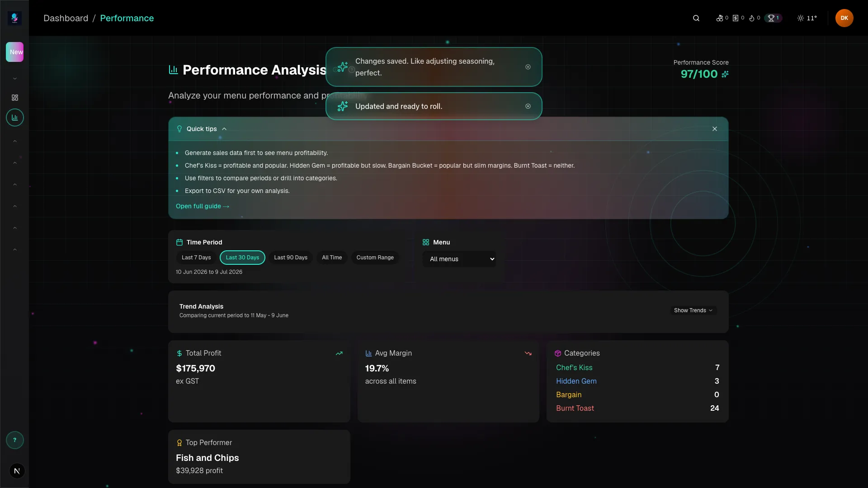Open the help question mark button

pyautogui.click(x=15, y=440)
